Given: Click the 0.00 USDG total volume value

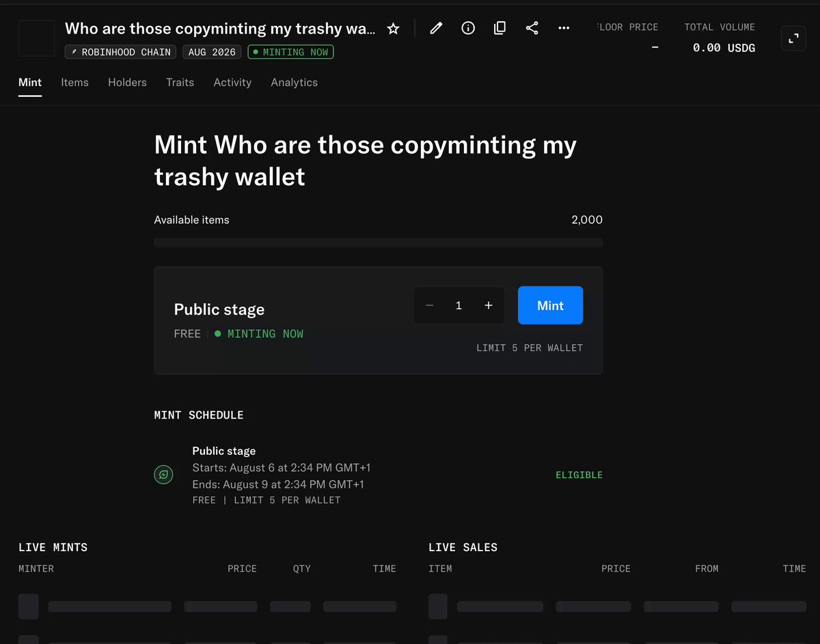Looking at the screenshot, I should coord(724,48).
